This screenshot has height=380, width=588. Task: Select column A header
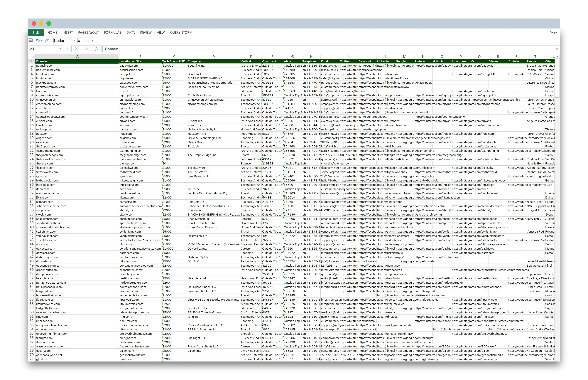pos(77,56)
